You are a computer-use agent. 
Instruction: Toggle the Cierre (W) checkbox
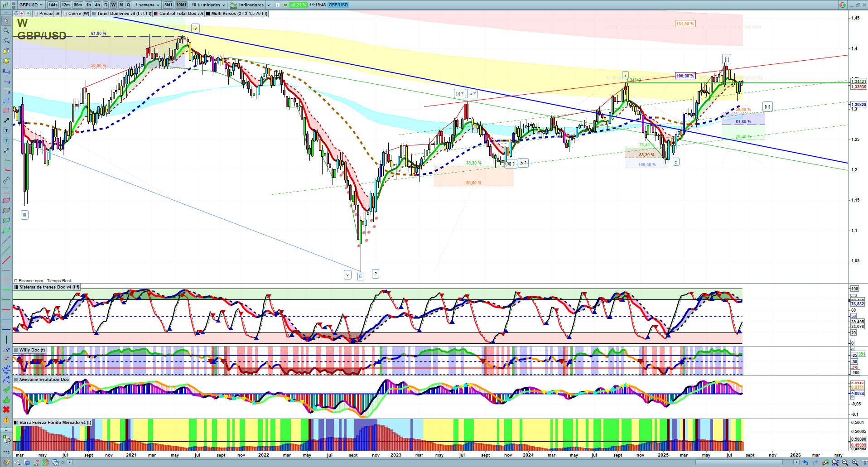tap(65, 14)
